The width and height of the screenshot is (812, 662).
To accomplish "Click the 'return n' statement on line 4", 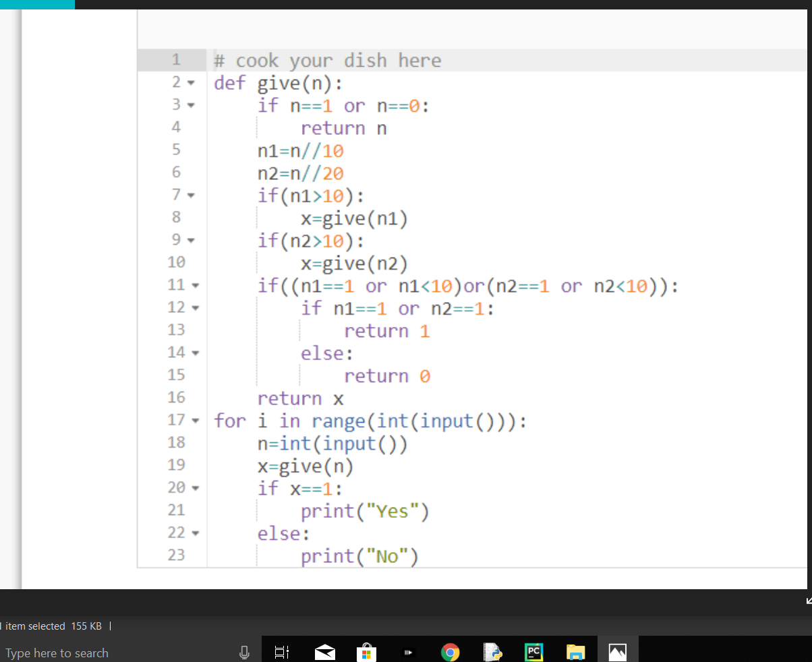I will (x=344, y=128).
